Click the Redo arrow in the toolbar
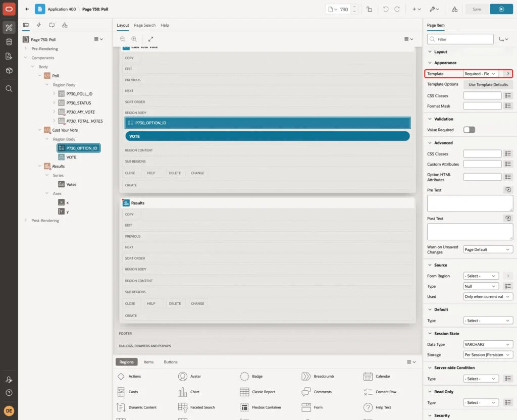Viewport: 517px width, 420px height. tap(397, 9)
